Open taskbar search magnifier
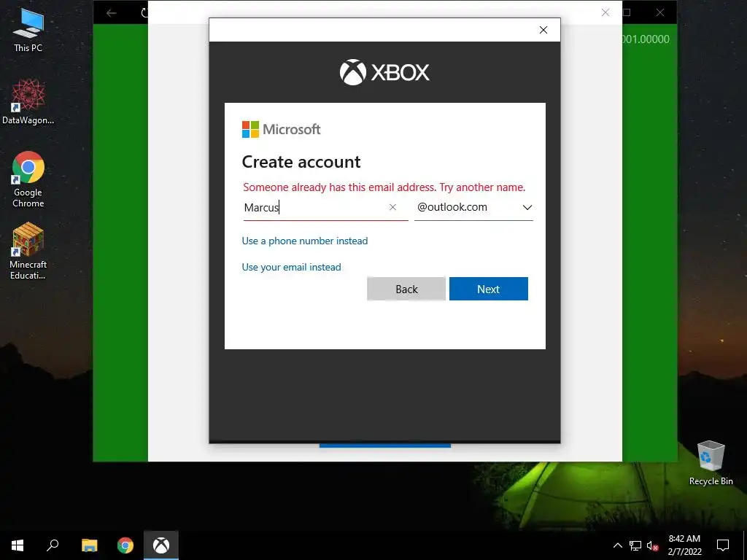 pos(53,545)
